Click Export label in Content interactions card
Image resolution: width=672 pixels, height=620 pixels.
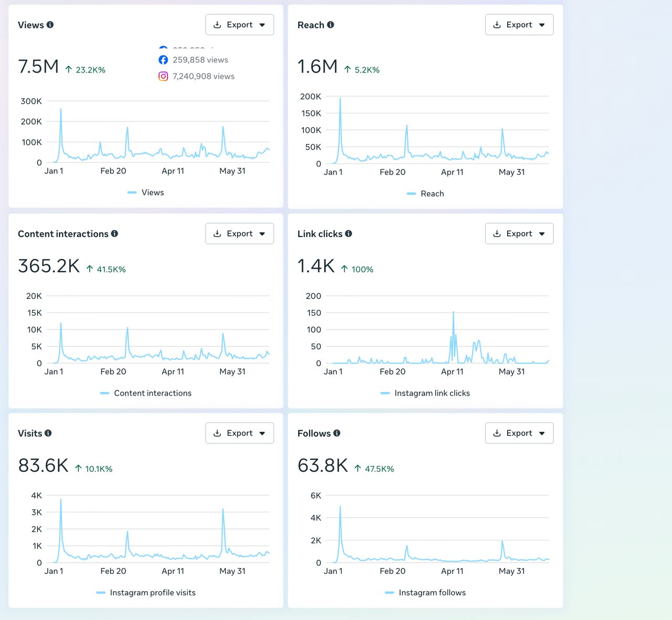click(x=239, y=234)
